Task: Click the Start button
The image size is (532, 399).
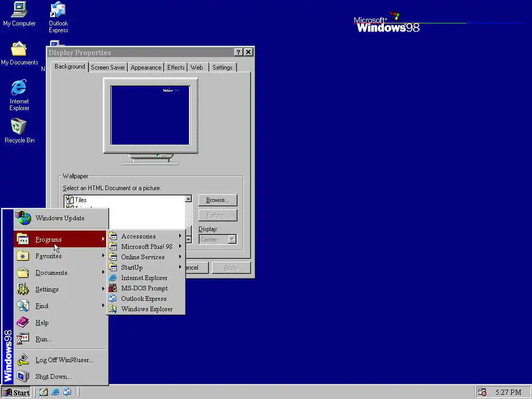Action: tap(16, 393)
